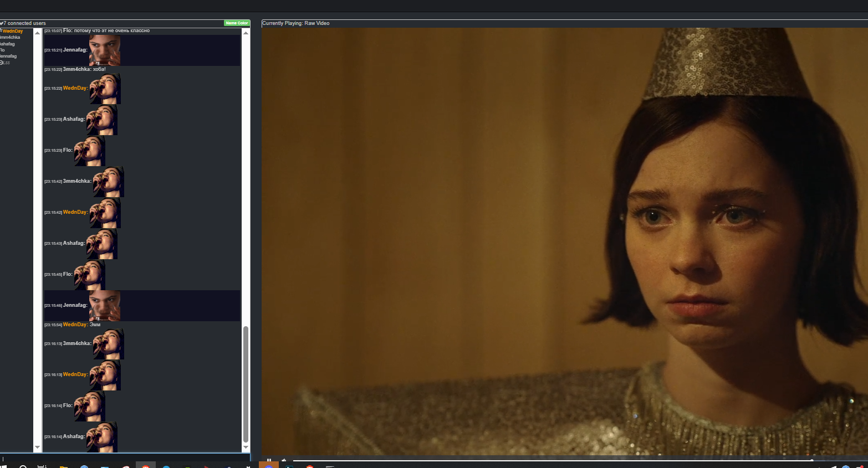
Task: Click the chat scrollbar down arrow
Action: tap(246, 447)
